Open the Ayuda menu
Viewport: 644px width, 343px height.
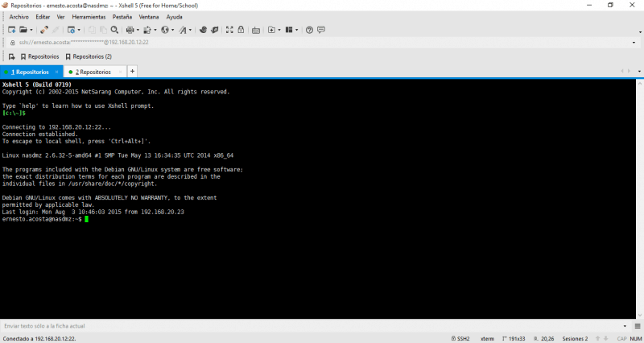click(174, 17)
